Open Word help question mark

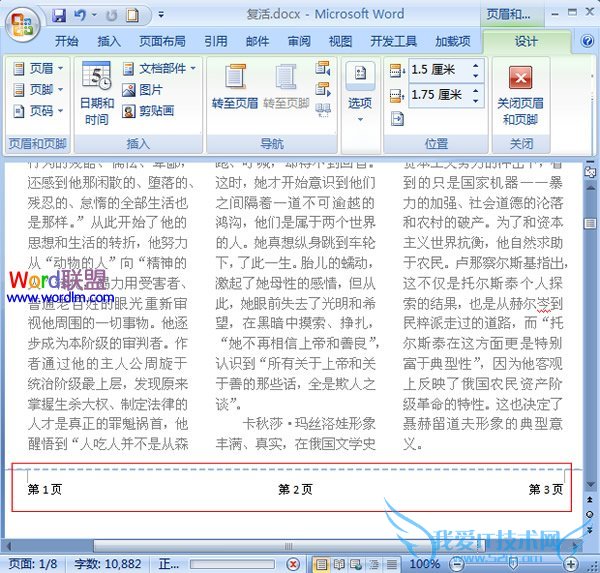point(587,41)
